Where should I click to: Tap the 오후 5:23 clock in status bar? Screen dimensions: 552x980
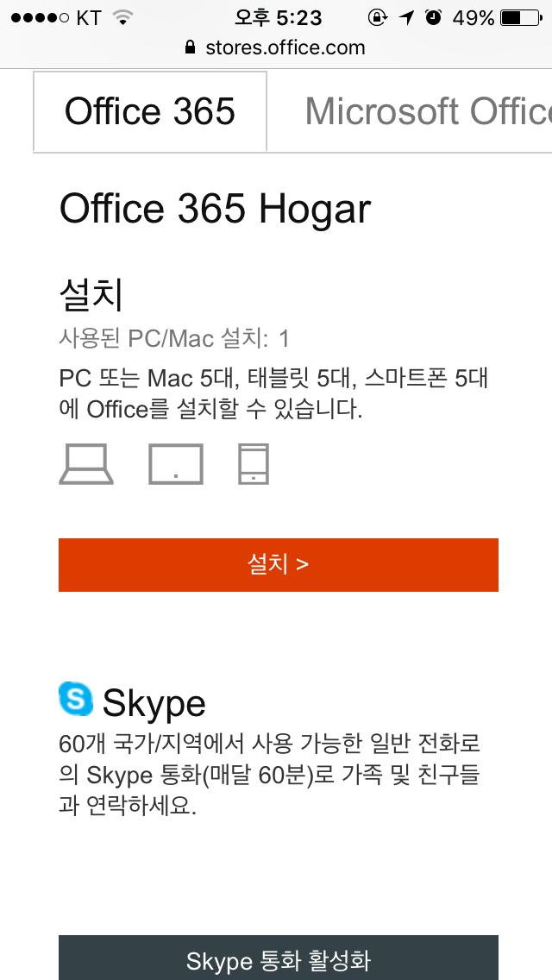(278, 17)
